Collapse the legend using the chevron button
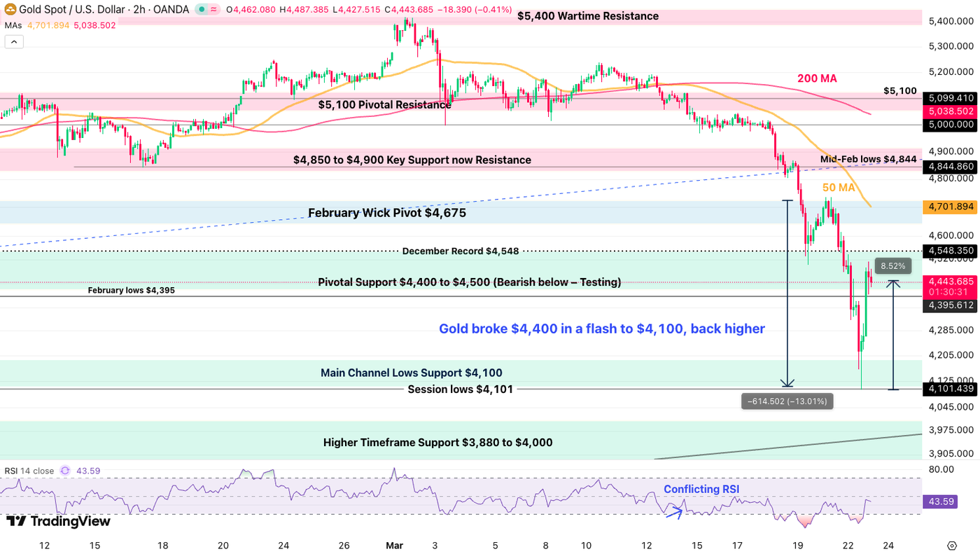The image size is (980, 554). [13, 41]
